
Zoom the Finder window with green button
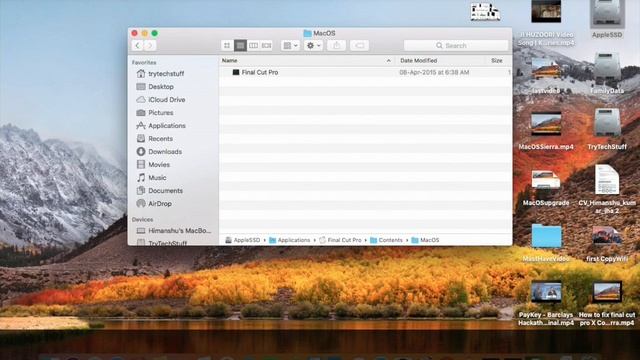click(154, 33)
